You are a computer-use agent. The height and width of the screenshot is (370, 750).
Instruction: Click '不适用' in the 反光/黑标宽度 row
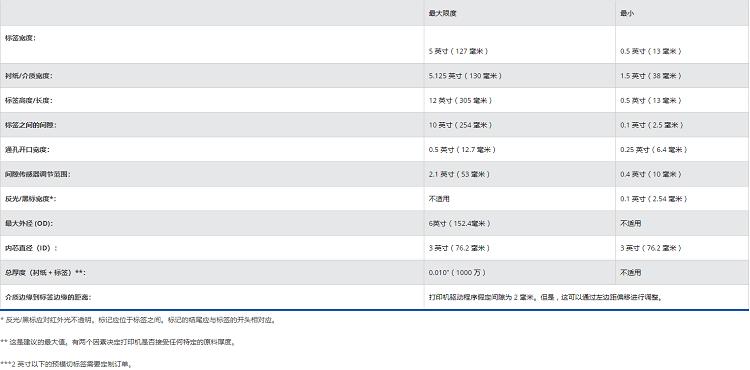tap(439, 199)
